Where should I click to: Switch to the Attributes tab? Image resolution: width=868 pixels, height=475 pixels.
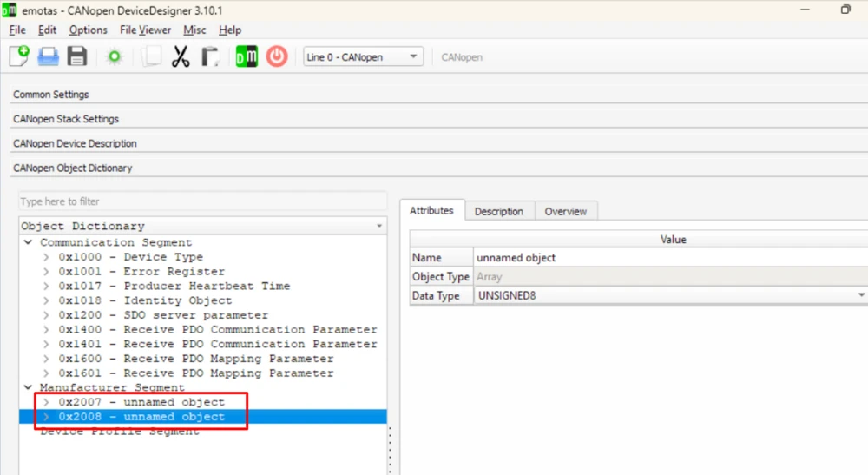coord(431,210)
